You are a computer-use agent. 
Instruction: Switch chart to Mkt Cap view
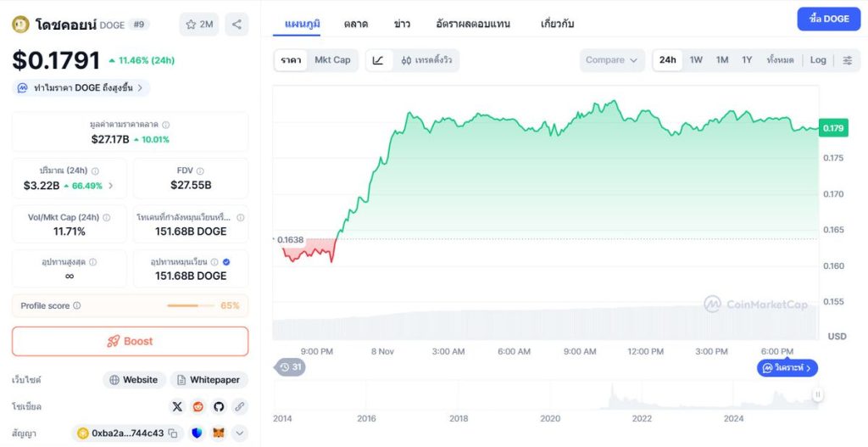tap(332, 60)
